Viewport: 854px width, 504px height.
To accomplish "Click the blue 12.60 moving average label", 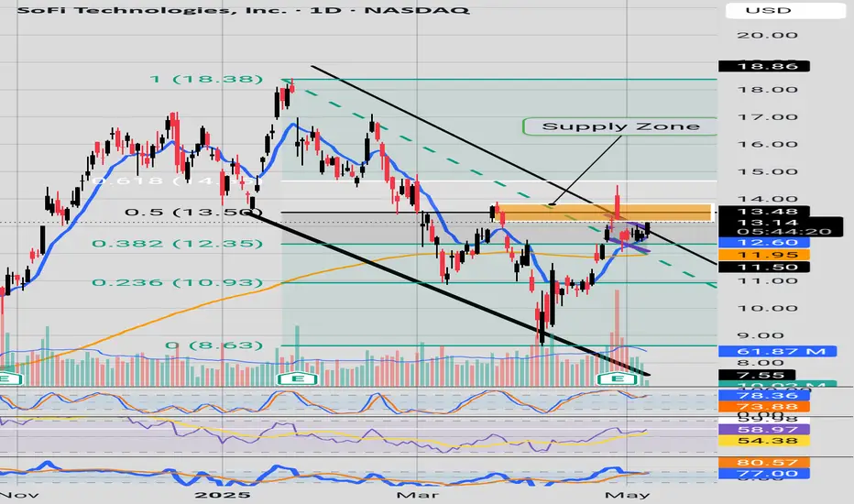I will click(764, 243).
